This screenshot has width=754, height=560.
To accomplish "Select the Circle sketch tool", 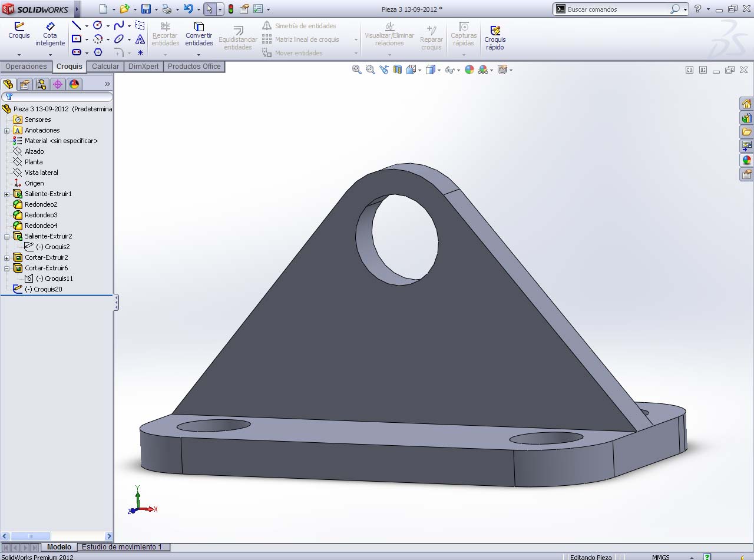I will click(x=98, y=25).
